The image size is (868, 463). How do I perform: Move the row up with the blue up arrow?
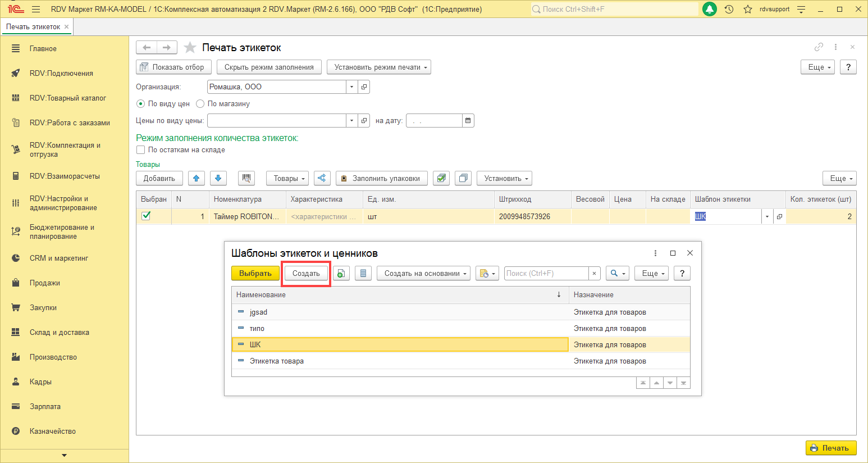[x=196, y=178]
